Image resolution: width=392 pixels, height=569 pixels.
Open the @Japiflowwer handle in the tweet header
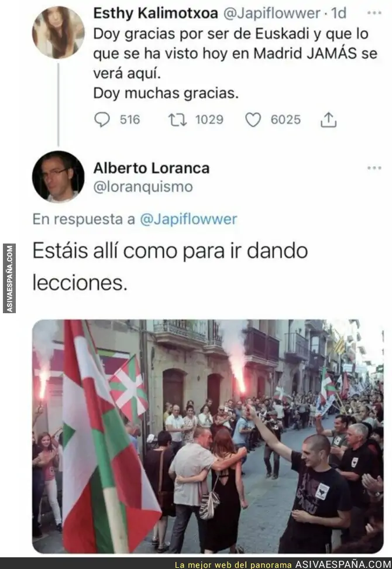[x=271, y=13]
